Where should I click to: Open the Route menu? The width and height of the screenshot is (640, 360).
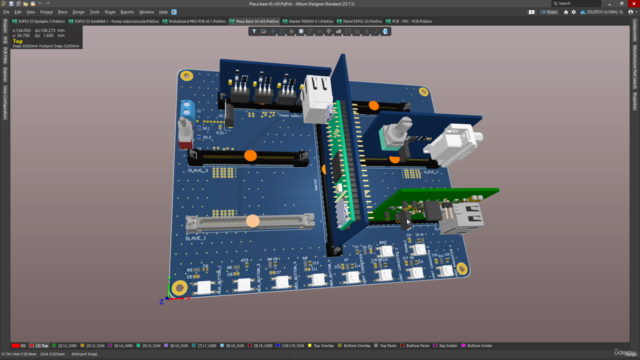point(110,12)
